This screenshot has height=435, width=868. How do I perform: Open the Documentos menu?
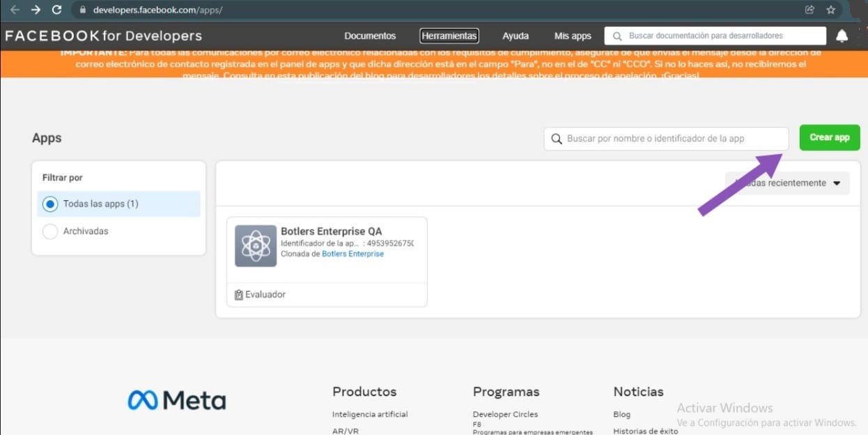click(x=370, y=36)
